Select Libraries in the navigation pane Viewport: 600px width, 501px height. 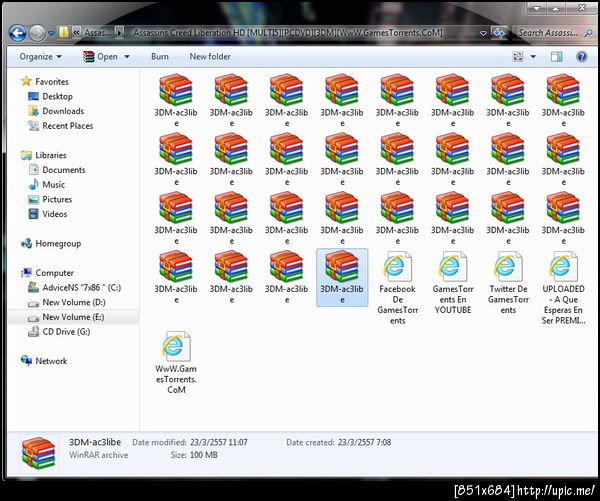pos(44,155)
